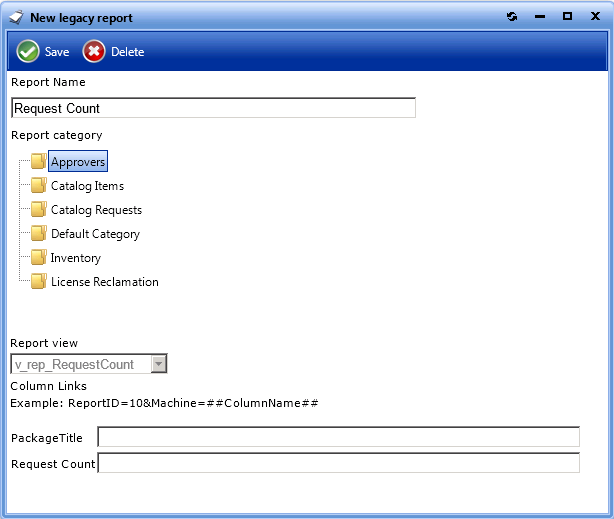Click the Report category label

click(57, 135)
